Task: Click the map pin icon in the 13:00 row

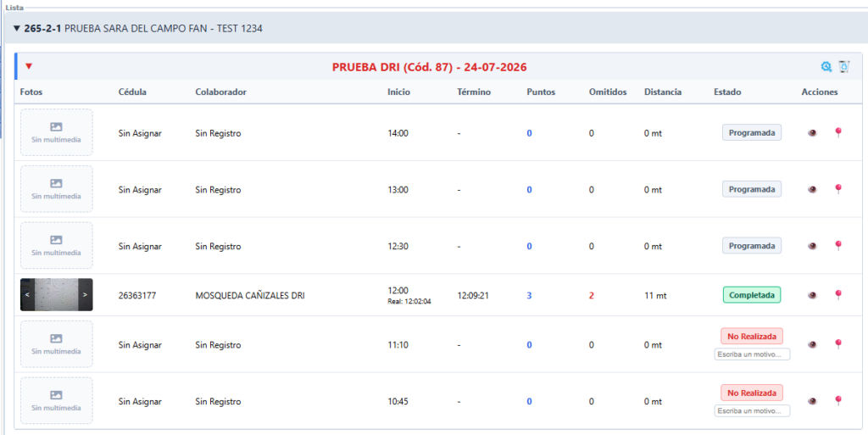Action: (838, 189)
